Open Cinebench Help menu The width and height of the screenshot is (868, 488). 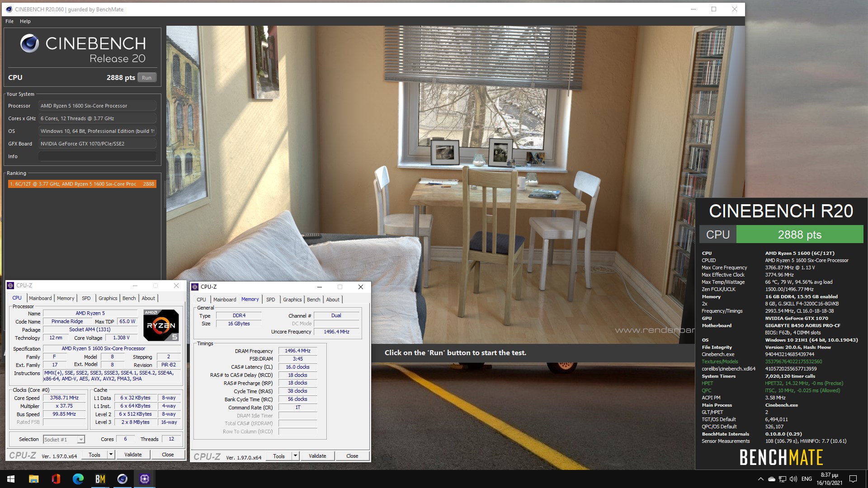tap(25, 21)
